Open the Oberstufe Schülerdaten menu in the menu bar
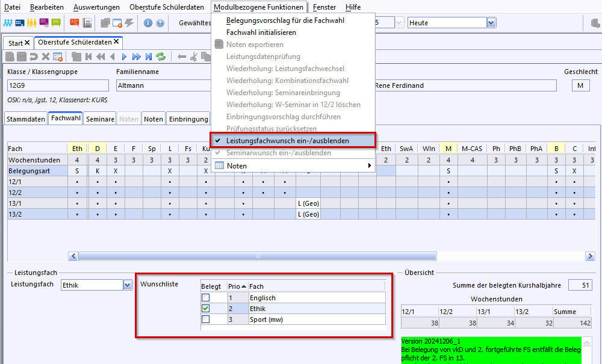 click(x=167, y=7)
